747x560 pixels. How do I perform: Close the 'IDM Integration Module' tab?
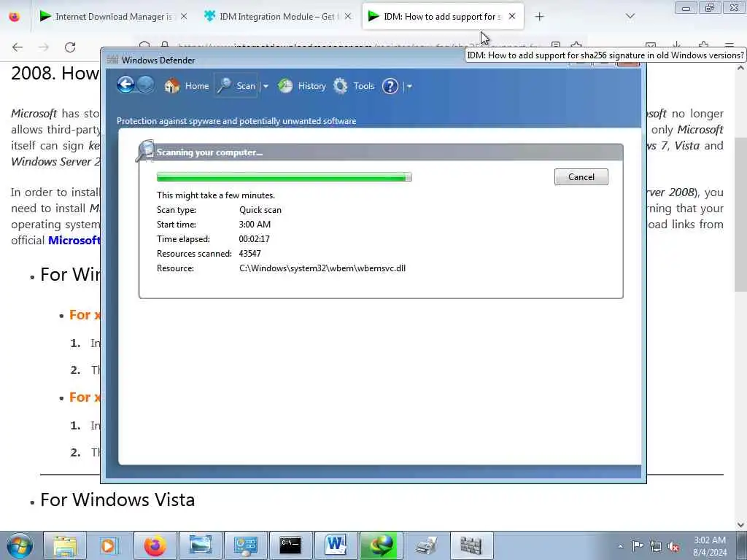(348, 16)
